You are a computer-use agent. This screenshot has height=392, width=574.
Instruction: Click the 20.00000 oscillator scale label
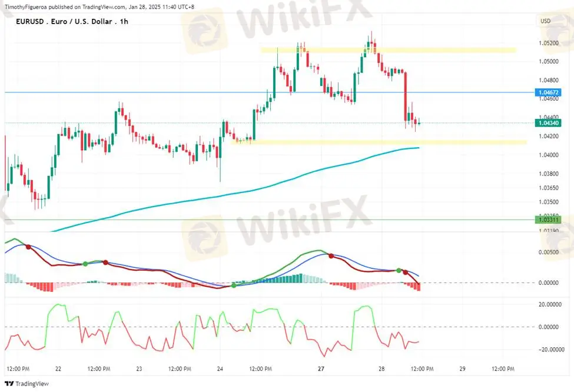coord(550,304)
